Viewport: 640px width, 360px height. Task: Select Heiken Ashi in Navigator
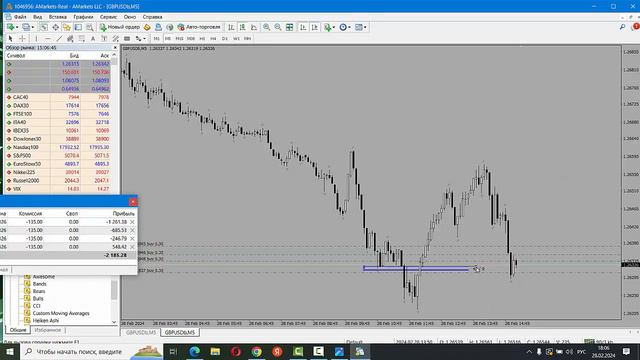click(45, 321)
